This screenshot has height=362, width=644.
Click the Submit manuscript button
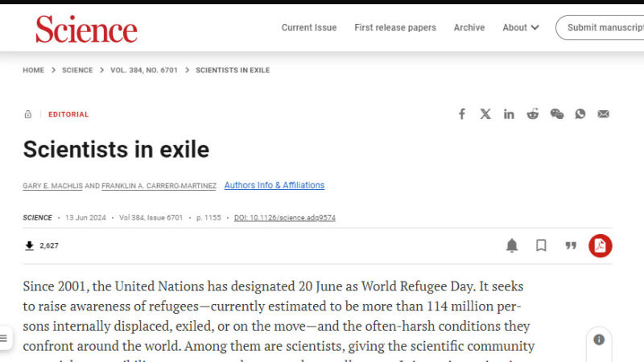(x=600, y=27)
